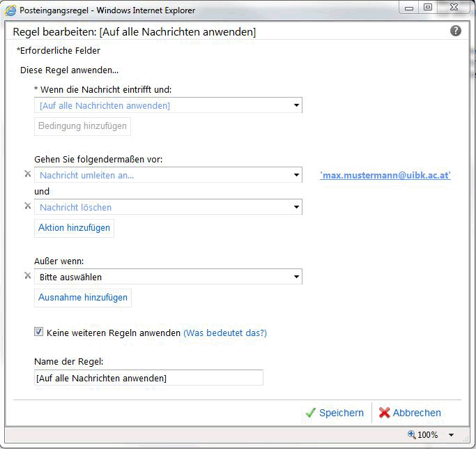Image resolution: width=476 pixels, height=449 pixels.
Task: Click the '100%' zoom level text
Action: [428, 435]
